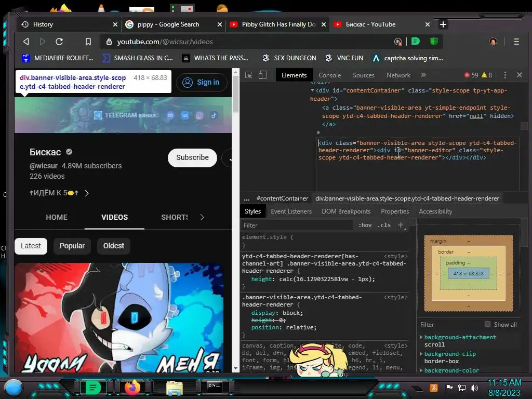Viewport: 532px width, 399px height.
Task: Click the breadcrumb ellipsis in DevTools
Action: [x=247, y=198]
